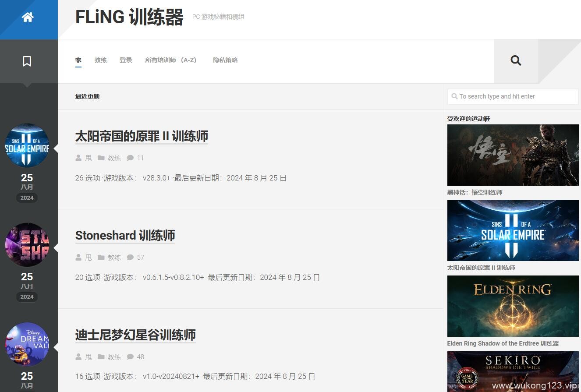
Task: Open the Elden Ring thumbnail image
Action: coord(513,306)
